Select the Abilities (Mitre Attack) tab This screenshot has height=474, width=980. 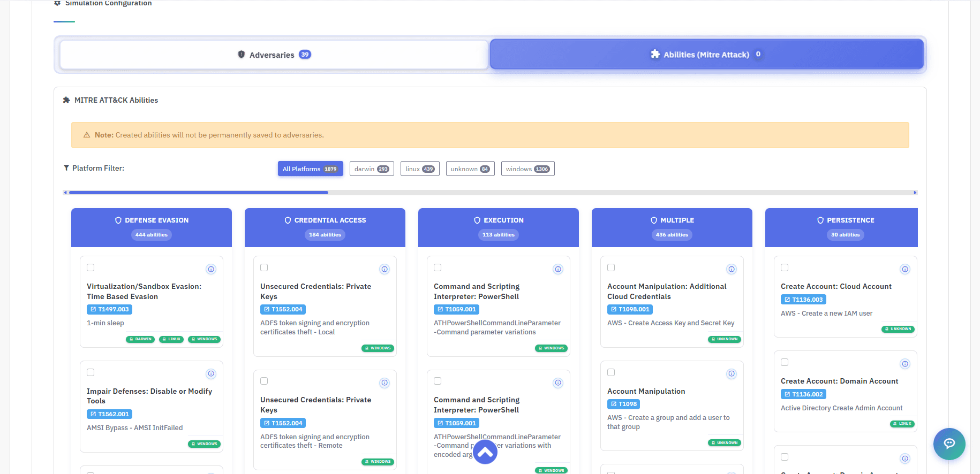(707, 54)
